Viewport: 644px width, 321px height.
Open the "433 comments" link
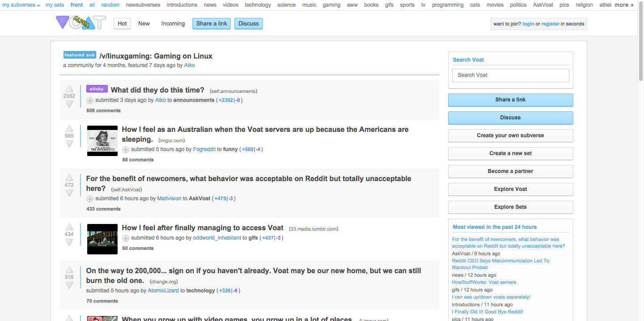(x=104, y=209)
